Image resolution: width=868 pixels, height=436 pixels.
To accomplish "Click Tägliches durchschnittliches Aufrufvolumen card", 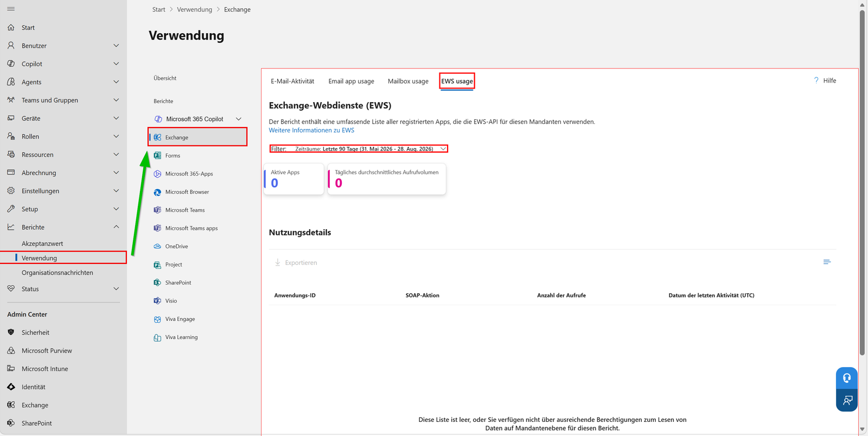I will (x=387, y=179).
